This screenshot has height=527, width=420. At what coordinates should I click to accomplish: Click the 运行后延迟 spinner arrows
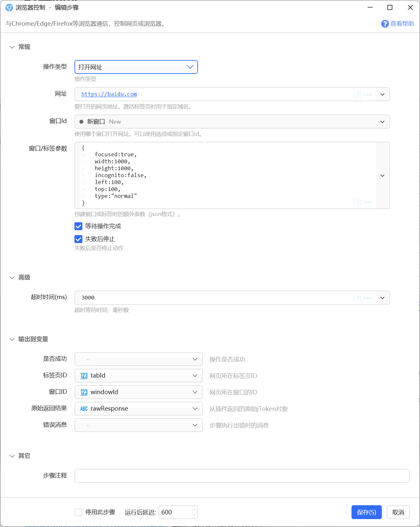[x=194, y=512]
